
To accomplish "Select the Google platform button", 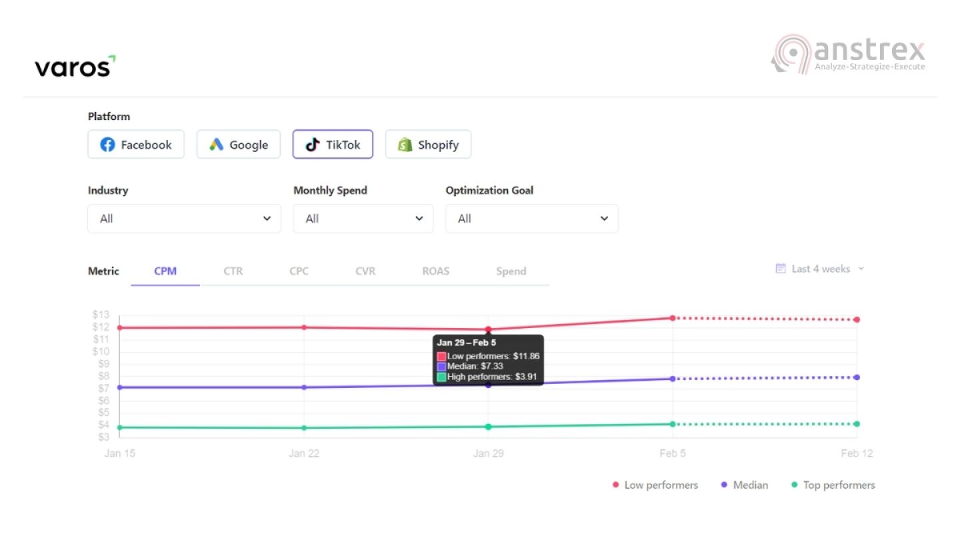I will [x=238, y=145].
